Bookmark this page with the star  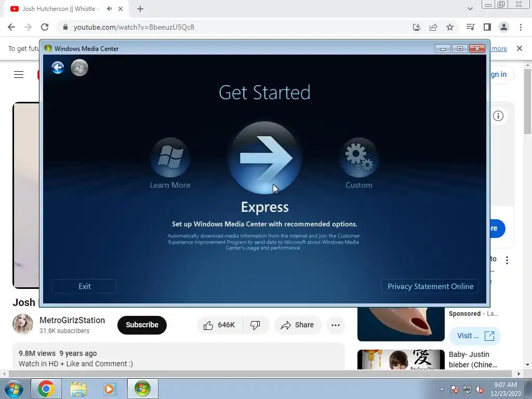(450, 27)
